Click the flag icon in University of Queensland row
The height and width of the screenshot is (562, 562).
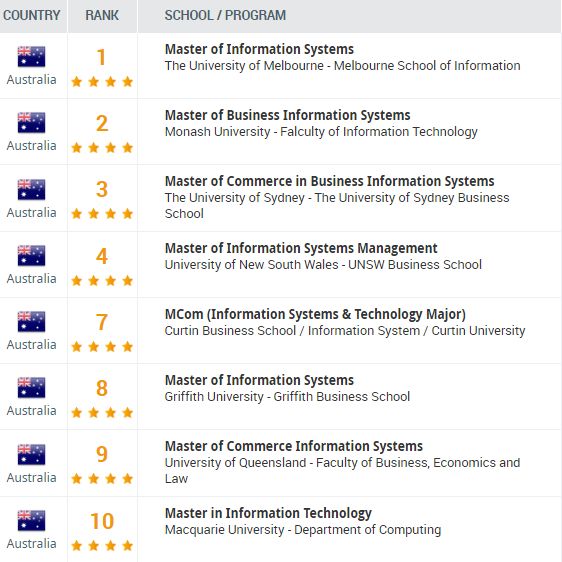[x=32, y=454]
